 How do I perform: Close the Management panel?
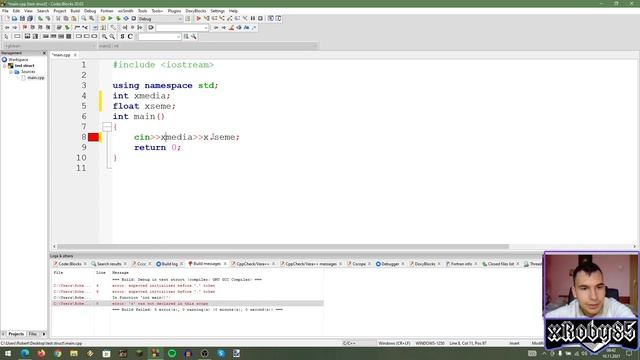[44, 53]
